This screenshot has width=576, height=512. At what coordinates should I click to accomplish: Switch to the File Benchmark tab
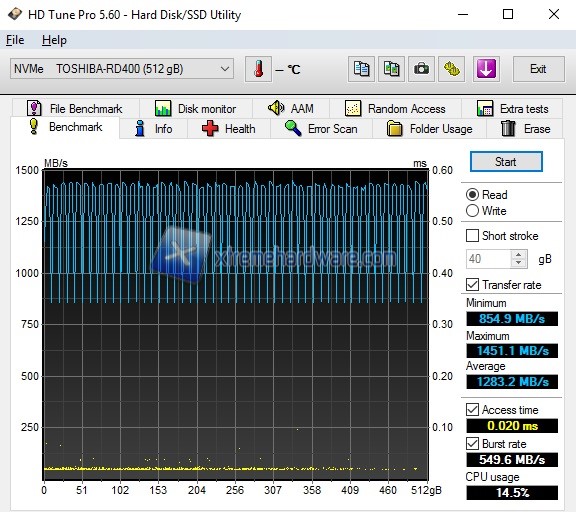[x=75, y=108]
